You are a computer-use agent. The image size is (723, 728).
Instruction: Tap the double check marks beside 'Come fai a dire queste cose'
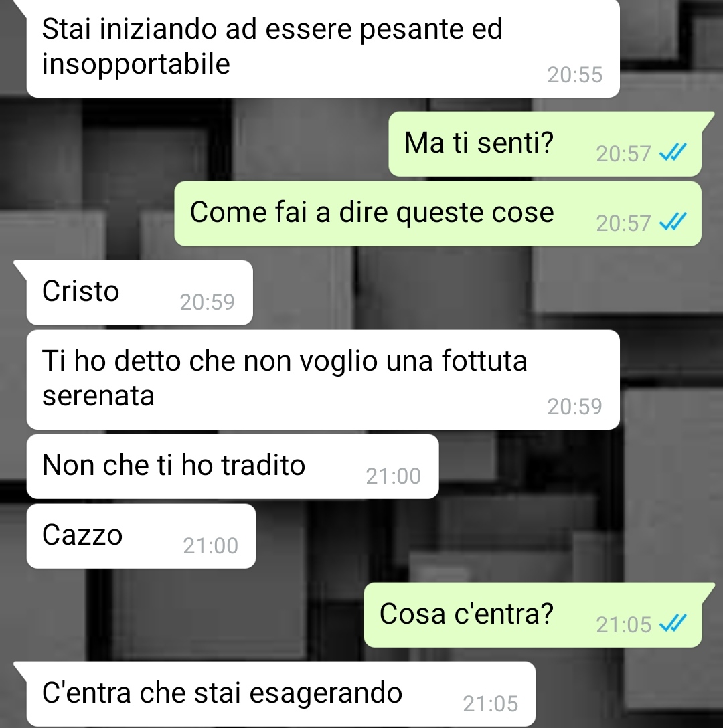(x=673, y=222)
